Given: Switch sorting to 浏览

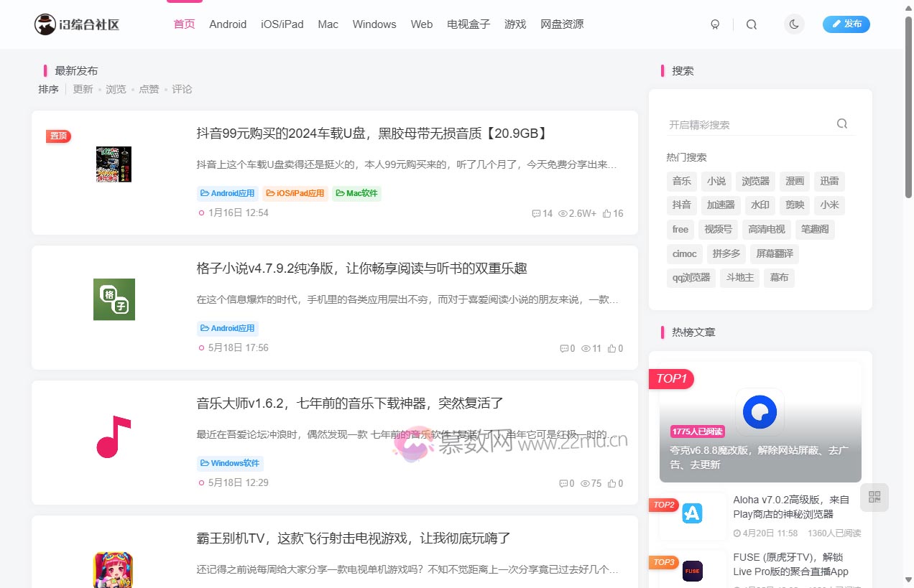Looking at the screenshot, I should (116, 89).
